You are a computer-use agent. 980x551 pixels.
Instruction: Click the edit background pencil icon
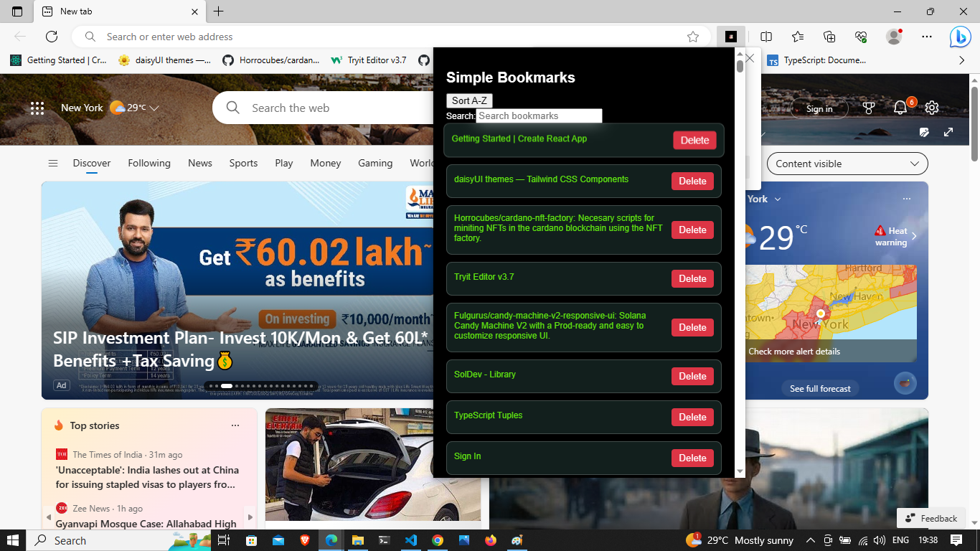point(925,132)
